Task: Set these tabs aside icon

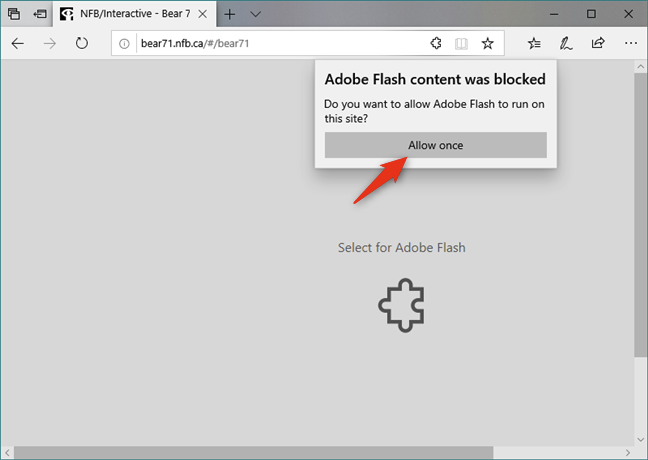Action: pyautogui.click(x=40, y=14)
